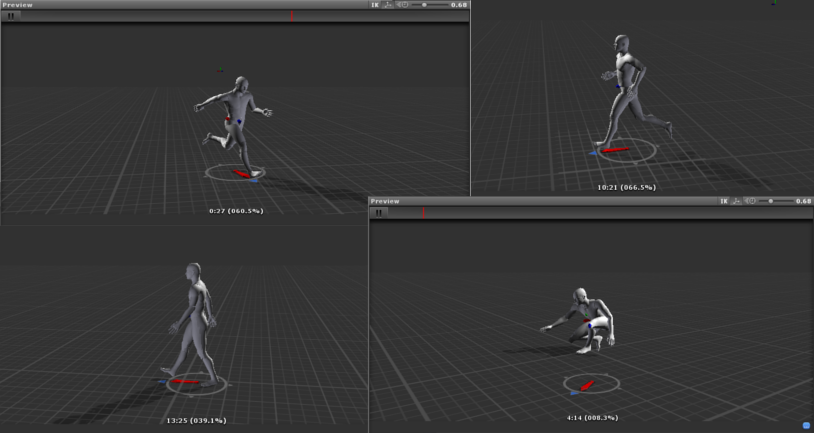
Task: Click the playback speed icon in running-kick preview
Action: coord(403,5)
